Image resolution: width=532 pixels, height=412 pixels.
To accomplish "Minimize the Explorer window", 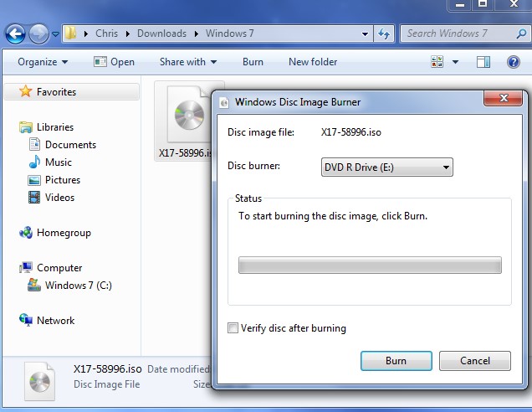I will [x=460, y=5].
